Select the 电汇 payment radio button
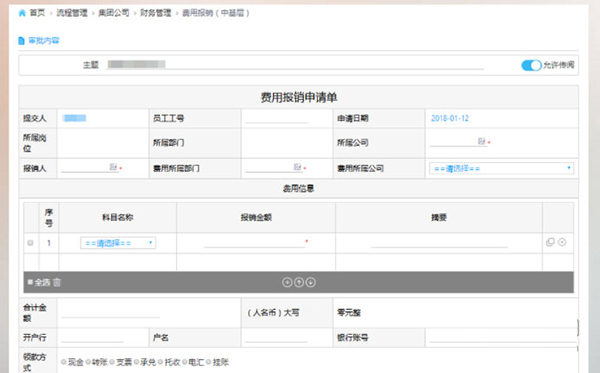The width and height of the screenshot is (600, 373). pyautogui.click(x=184, y=362)
